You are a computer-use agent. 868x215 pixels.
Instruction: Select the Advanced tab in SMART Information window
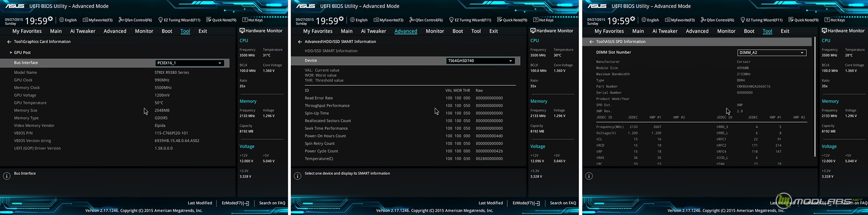406,31
